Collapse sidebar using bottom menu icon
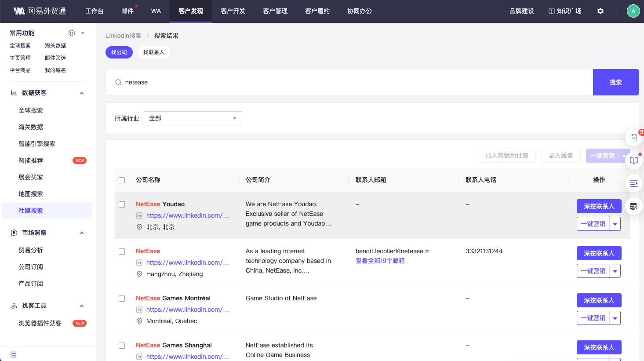The height and width of the screenshot is (361, 644). (13, 354)
